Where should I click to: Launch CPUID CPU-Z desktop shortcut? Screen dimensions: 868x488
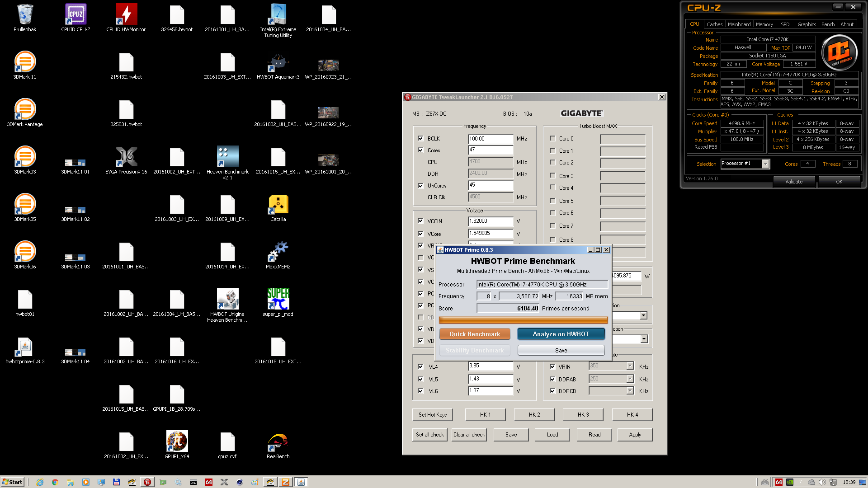pos(75,18)
